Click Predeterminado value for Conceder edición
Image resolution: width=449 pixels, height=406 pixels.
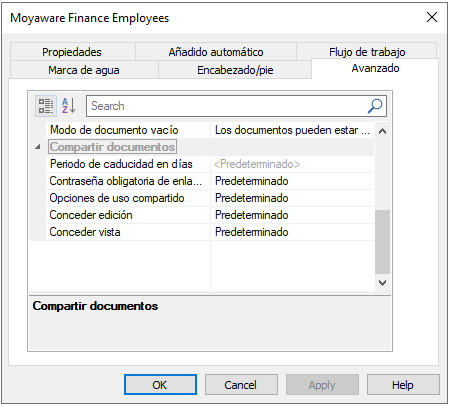pyautogui.click(x=292, y=215)
